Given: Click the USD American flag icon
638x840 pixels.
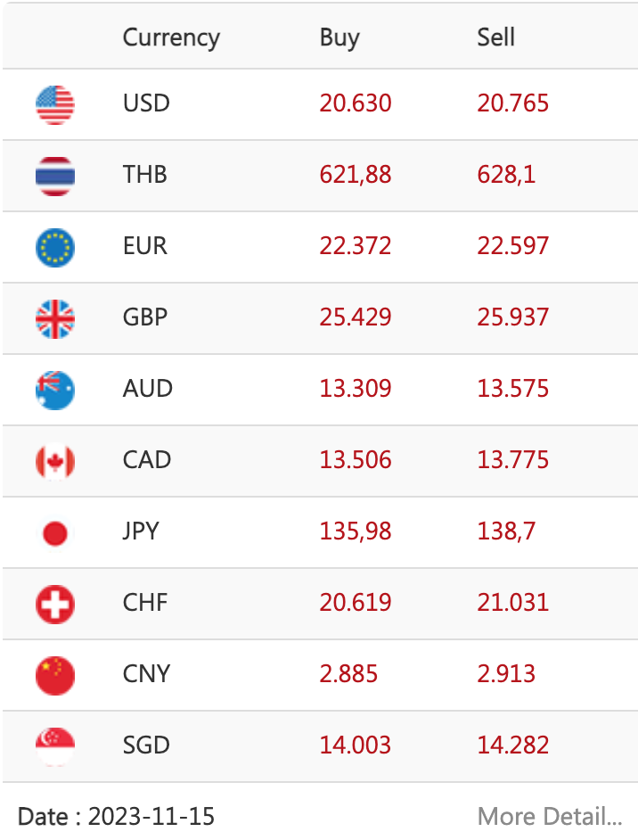Looking at the screenshot, I should [x=54, y=103].
